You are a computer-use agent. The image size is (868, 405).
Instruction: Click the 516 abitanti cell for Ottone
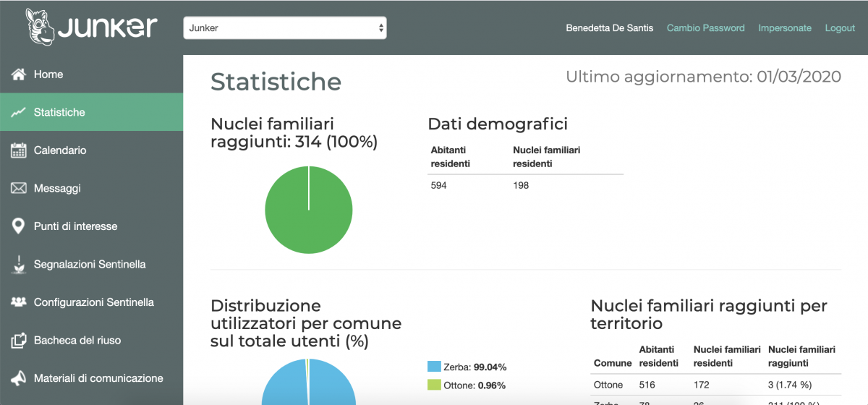[x=648, y=385]
